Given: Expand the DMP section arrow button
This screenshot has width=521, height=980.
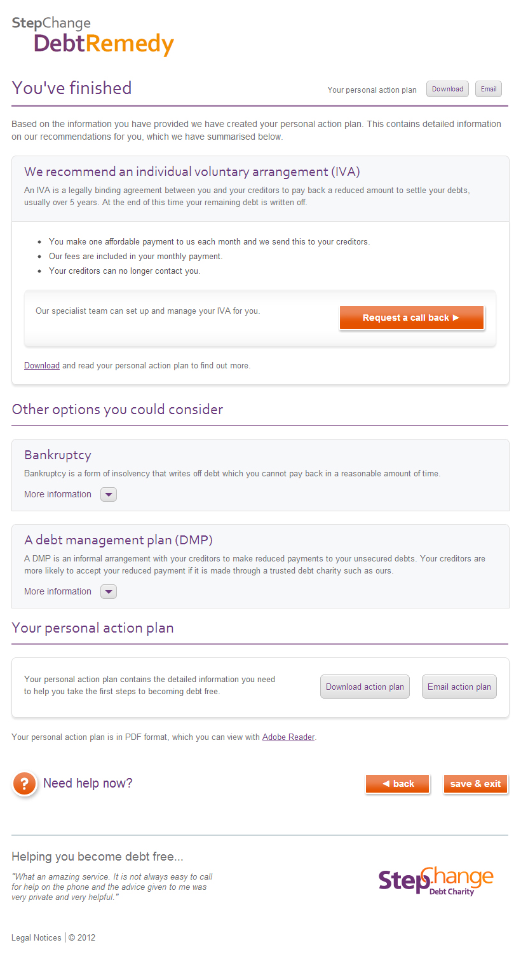Looking at the screenshot, I should click(x=109, y=592).
